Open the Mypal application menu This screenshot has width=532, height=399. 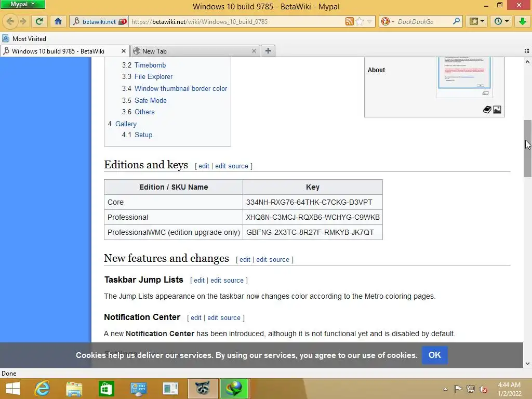[x=23, y=4]
